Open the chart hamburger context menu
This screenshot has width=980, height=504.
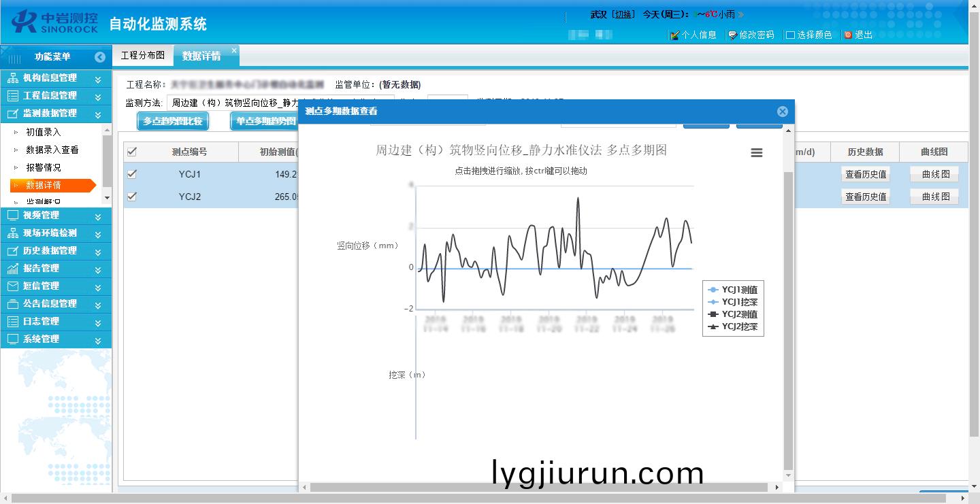(x=756, y=153)
